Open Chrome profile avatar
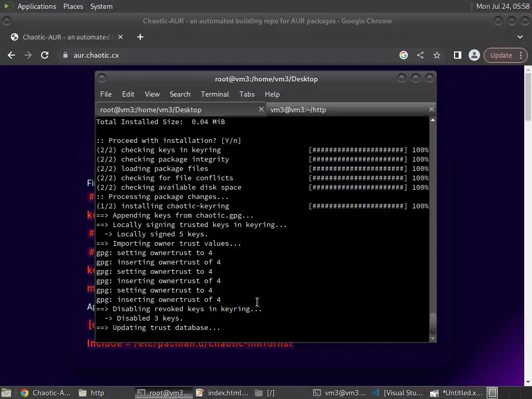The image size is (532, 399). pos(474,55)
